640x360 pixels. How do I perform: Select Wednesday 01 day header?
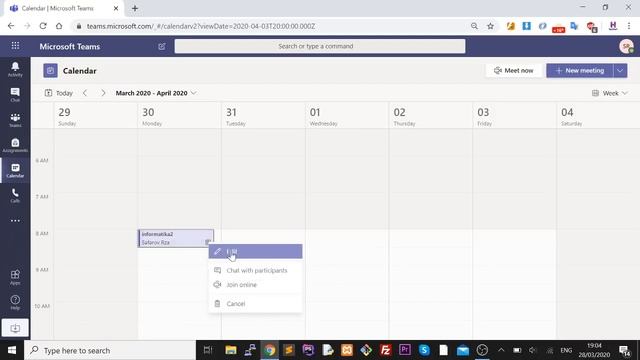(347, 116)
